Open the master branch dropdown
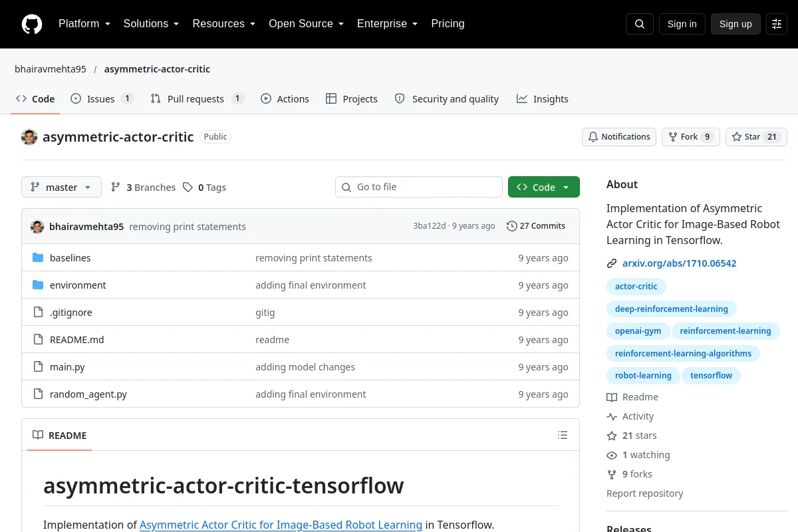Viewport: 798px width, 532px height. 61,188
